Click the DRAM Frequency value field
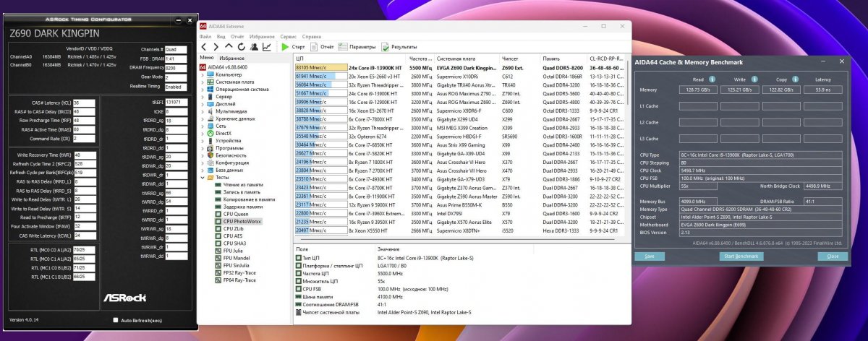The width and height of the screenshot is (868, 341). click(176, 68)
